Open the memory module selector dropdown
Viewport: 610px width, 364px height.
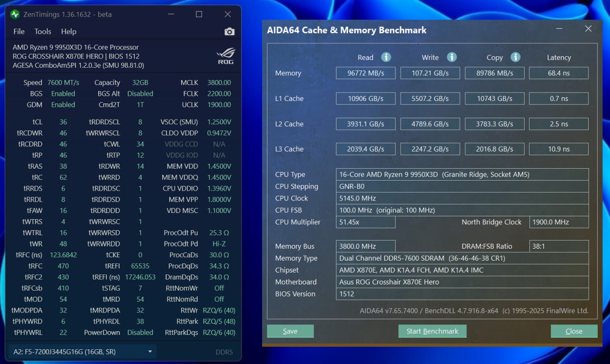[82, 352]
